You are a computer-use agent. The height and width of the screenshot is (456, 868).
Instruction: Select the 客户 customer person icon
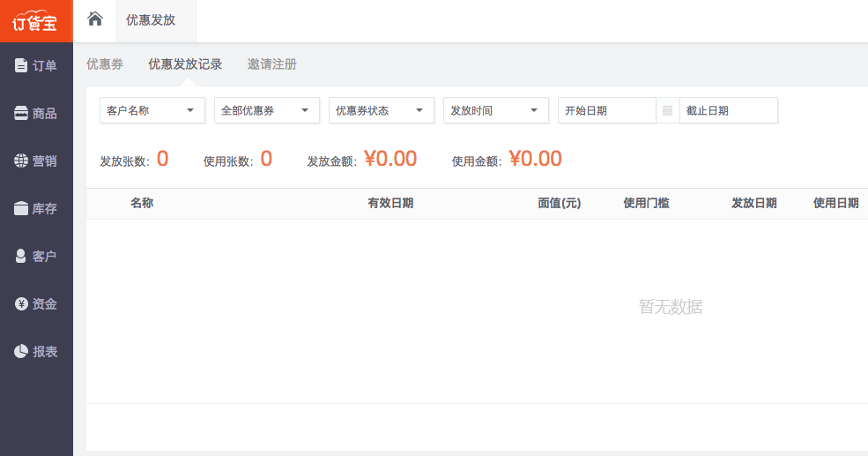click(21, 256)
